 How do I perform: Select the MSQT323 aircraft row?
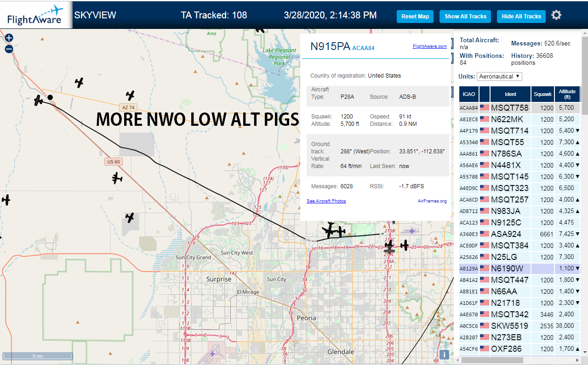point(519,188)
